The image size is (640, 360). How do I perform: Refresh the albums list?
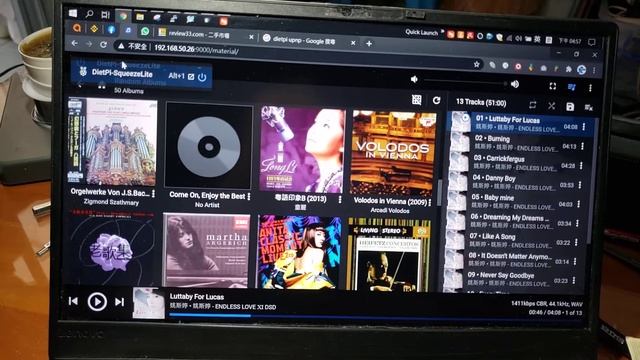coord(436,100)
